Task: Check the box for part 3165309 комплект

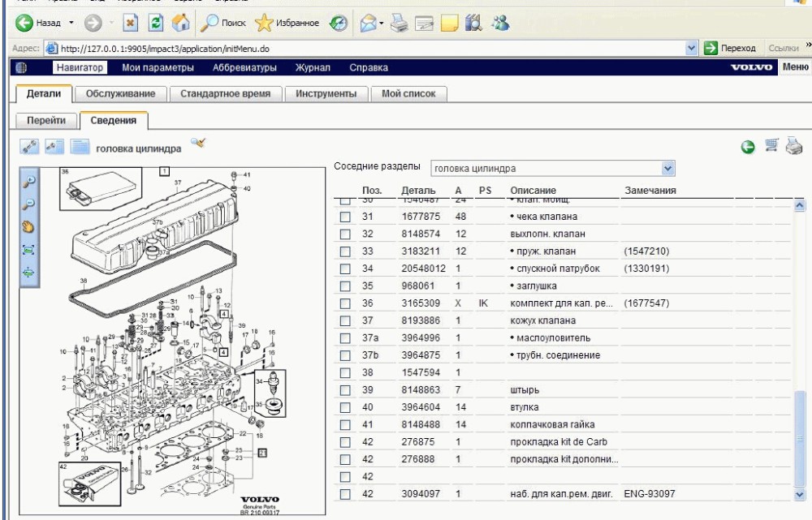Action: 345,303
